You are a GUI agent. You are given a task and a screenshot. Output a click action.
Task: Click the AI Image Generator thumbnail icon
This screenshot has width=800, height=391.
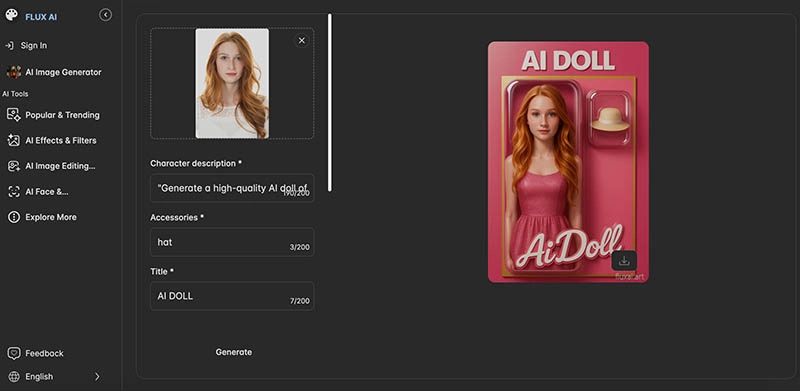coord(14,72)
